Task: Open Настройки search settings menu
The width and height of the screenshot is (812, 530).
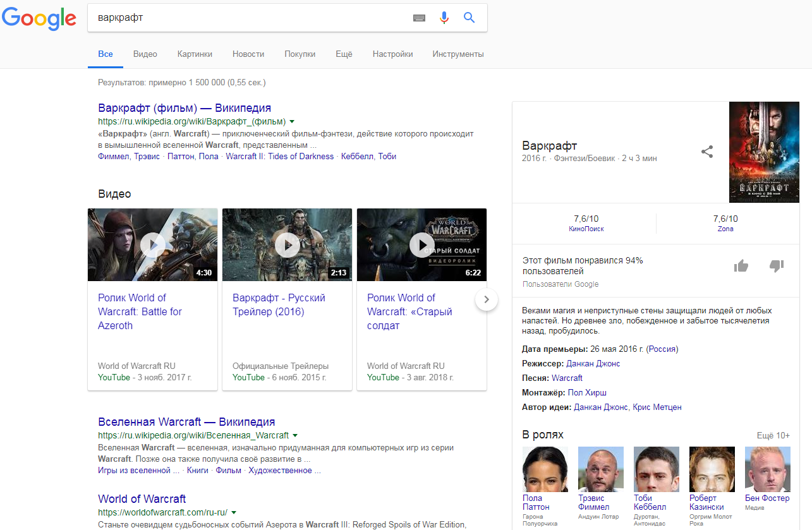Action: point(392,54)
